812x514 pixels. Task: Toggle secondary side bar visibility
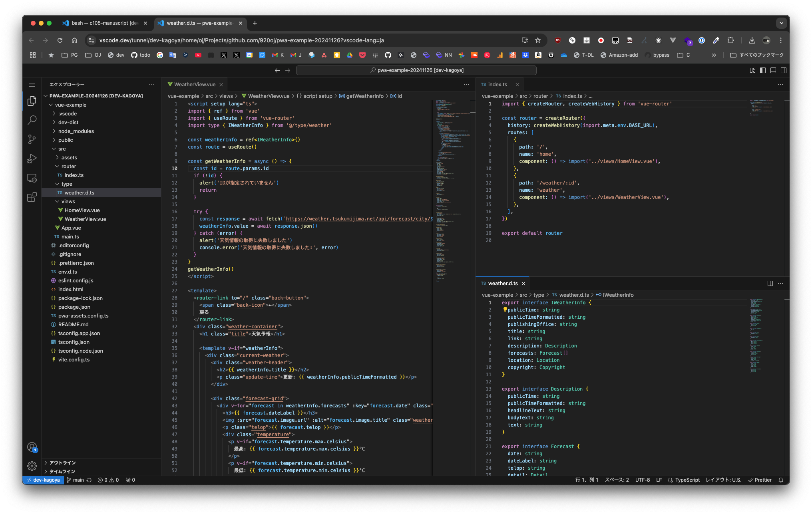pos(784,70)
